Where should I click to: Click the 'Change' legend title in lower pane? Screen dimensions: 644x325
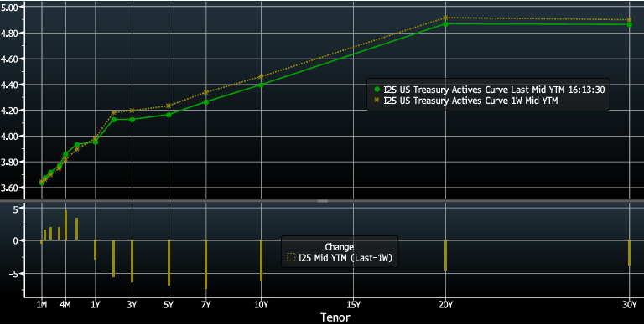pyautogui.click(x=340, y=247)
